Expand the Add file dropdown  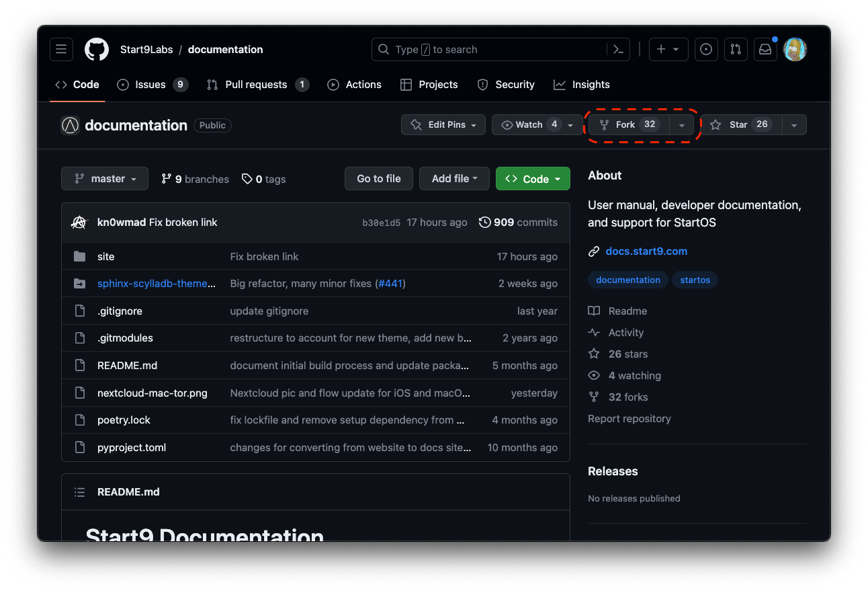[x=455, y=179]
